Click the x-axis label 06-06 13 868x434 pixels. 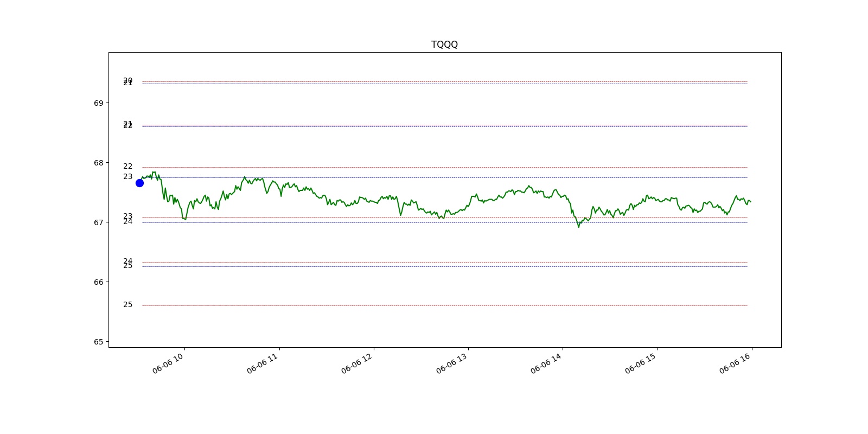[452, 363]
